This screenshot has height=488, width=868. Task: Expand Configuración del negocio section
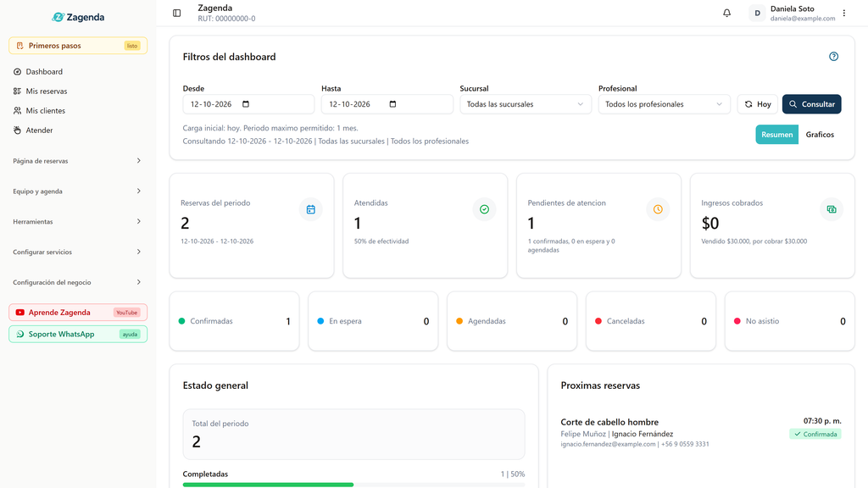click(77, 282)
